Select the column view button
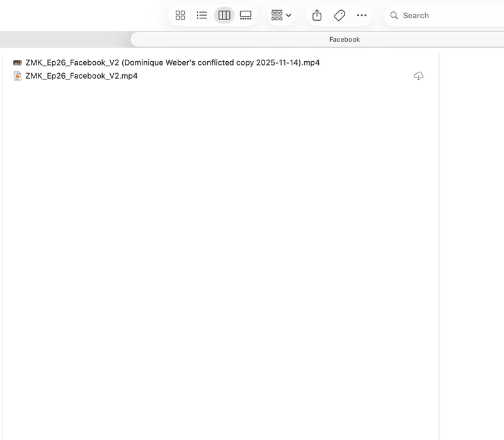The height and width of the screenshot is (440, 504). click(224, 15)
